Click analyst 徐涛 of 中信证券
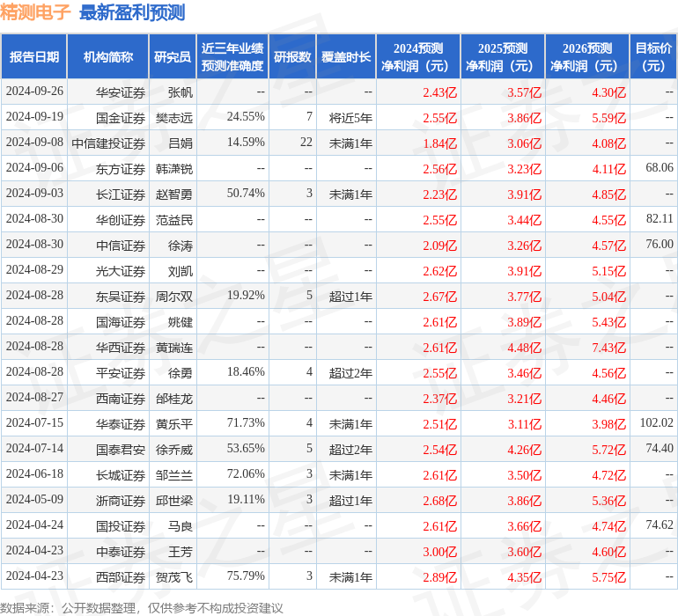Image resolution: width=678 pixels, height=616 pixels. click(180, 246)
